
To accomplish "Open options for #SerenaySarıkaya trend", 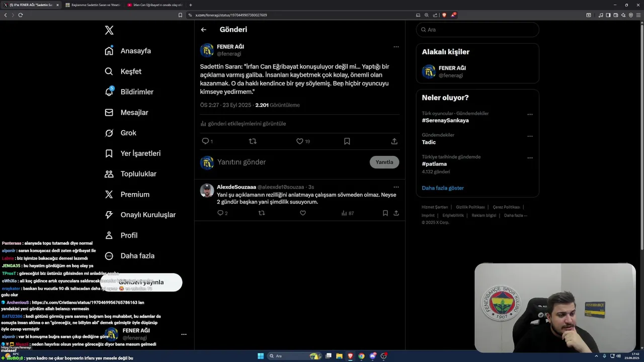I will (530, 115).
